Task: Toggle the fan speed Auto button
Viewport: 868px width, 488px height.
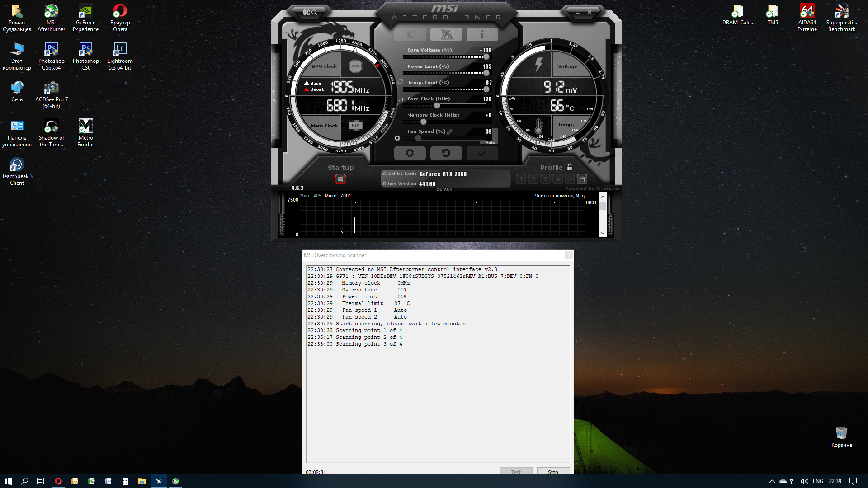Action: point(490,142)
